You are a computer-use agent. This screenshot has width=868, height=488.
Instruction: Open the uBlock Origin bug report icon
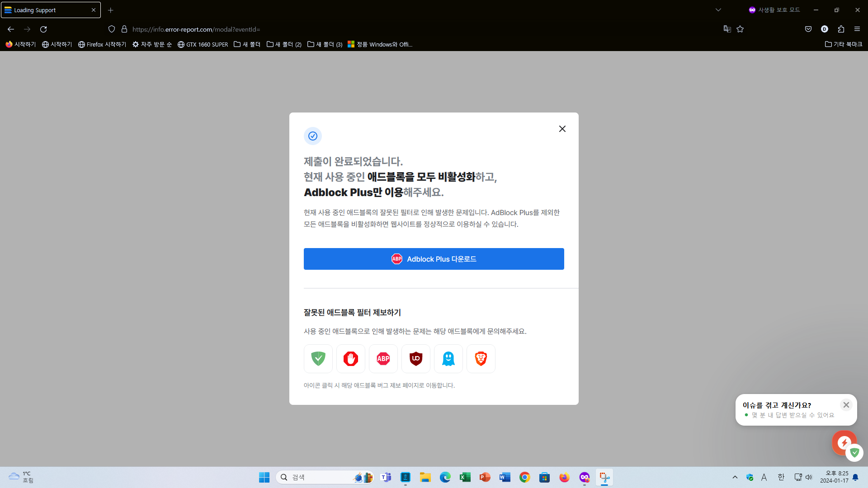click(415, 358)
